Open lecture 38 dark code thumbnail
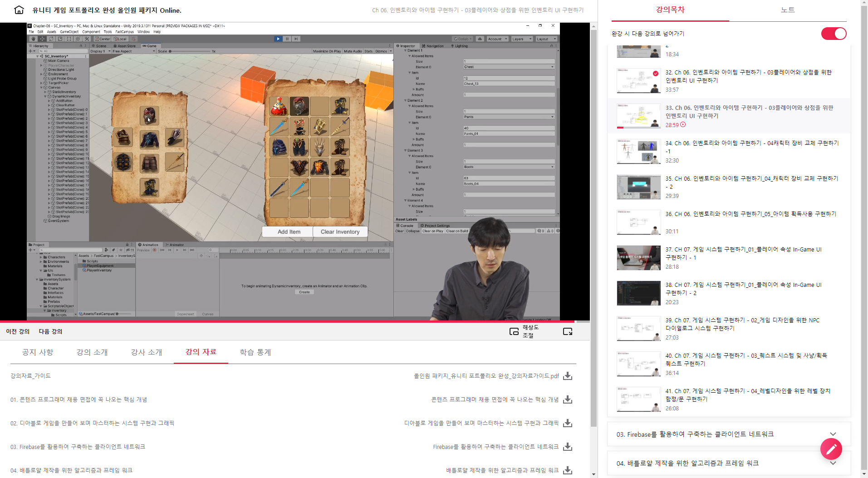The height and width of the screenshot is (478, 868). (638, 293)
